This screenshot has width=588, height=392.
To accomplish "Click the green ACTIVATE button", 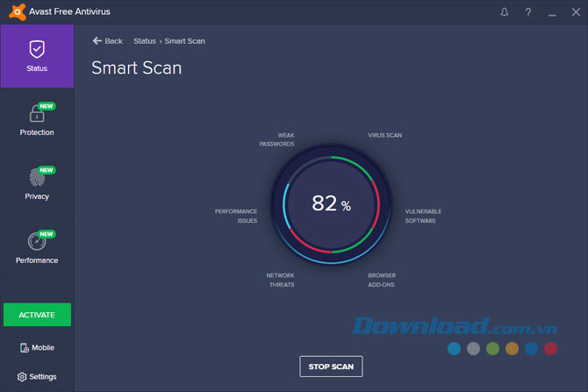I will pos(37,315).
